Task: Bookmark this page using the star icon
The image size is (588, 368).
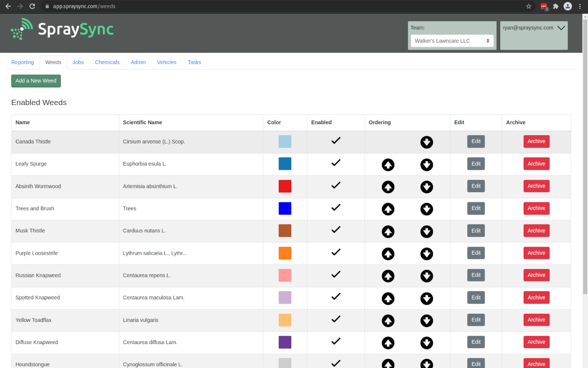Action: coord(529,6)
